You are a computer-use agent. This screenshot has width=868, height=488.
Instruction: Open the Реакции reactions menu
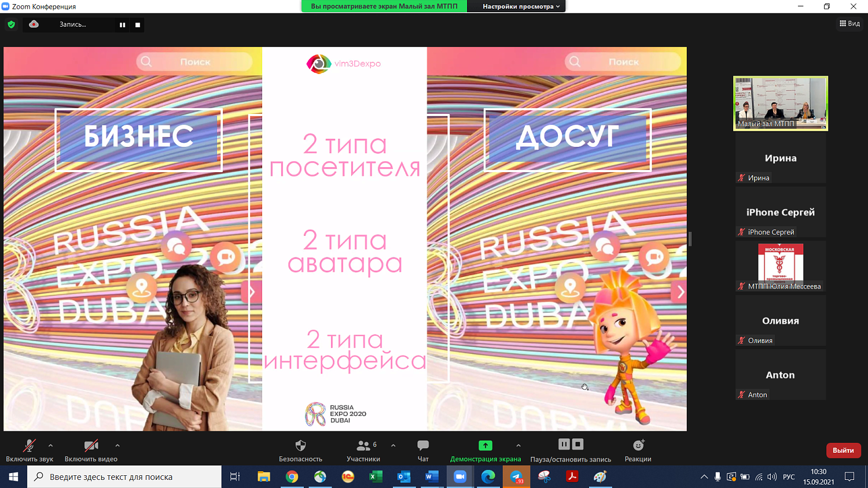coord(638,450)
